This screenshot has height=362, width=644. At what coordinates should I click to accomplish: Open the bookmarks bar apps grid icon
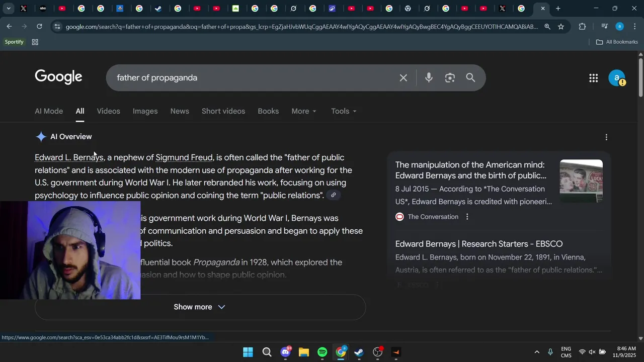(35, 42)
